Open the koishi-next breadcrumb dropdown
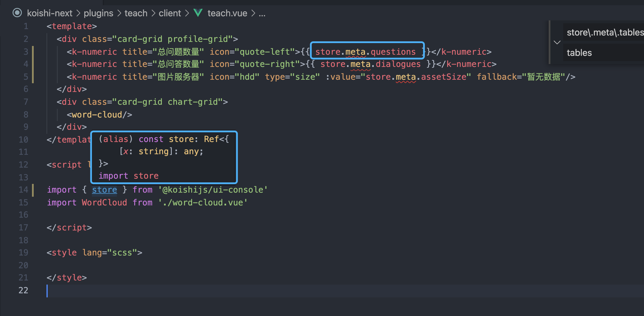The width and height of the screenshot is (644, 316). (x=49, y=13)
